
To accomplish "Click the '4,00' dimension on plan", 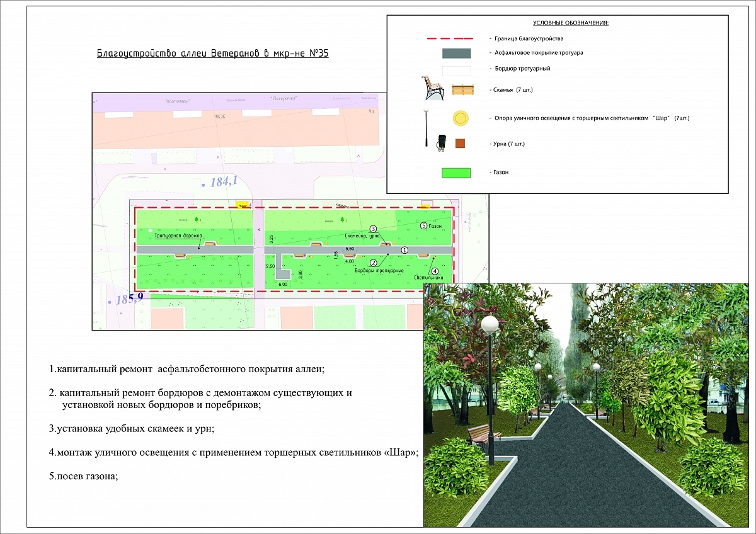I will point(350,261).
